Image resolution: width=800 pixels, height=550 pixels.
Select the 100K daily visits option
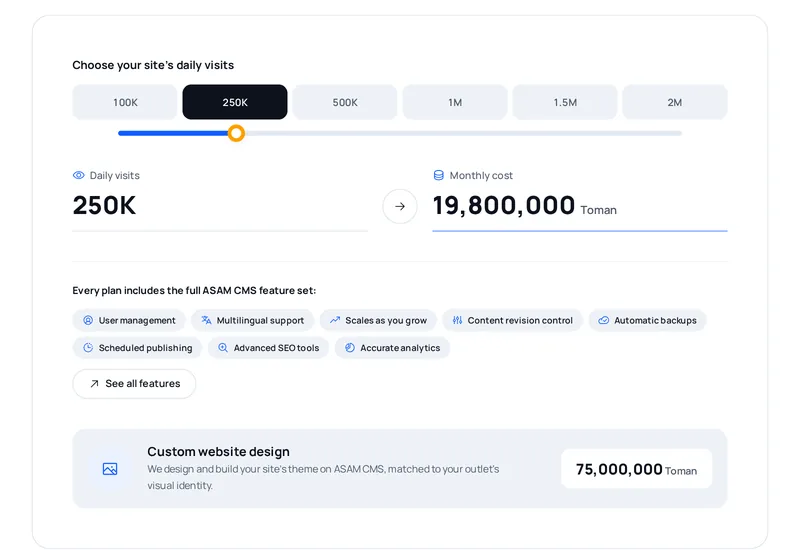[x=125, y=102]
